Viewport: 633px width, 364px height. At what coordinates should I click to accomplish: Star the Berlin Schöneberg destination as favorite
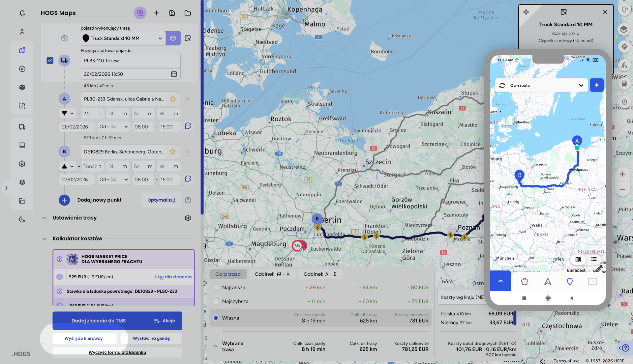click(172, 152)
